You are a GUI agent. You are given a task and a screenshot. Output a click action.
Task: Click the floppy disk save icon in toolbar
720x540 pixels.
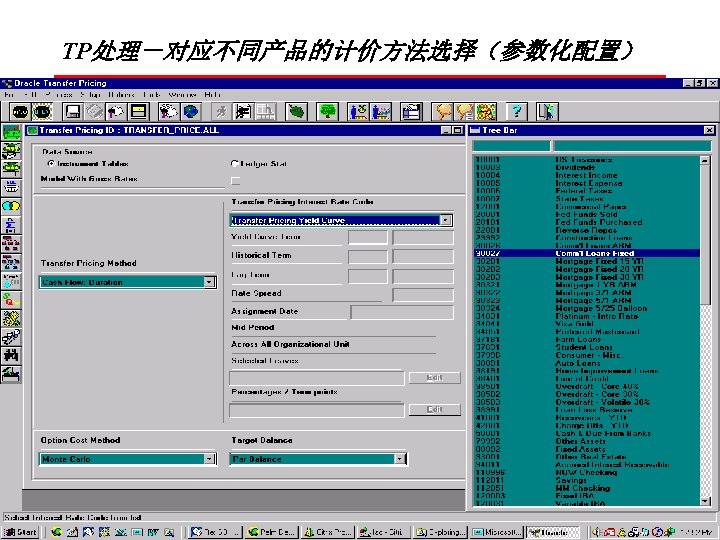[73, 112]
